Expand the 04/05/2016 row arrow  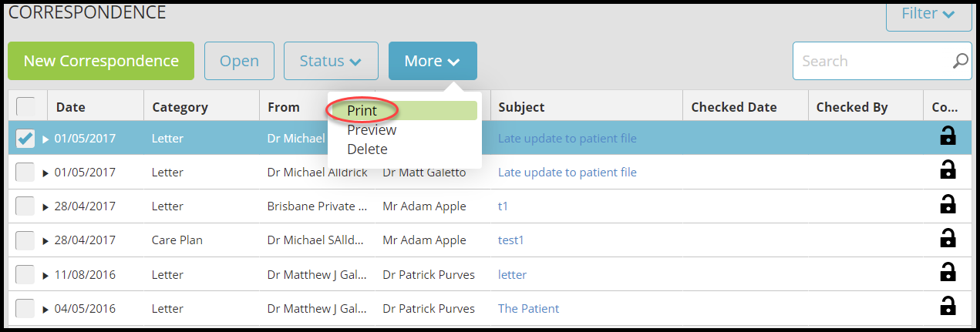[x=45, y=310]
